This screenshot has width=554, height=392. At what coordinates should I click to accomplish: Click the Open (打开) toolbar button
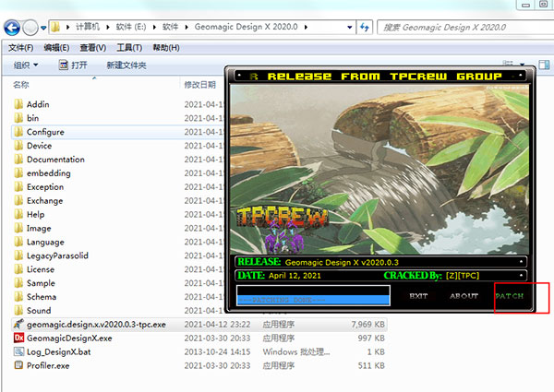tap(73, 65)
